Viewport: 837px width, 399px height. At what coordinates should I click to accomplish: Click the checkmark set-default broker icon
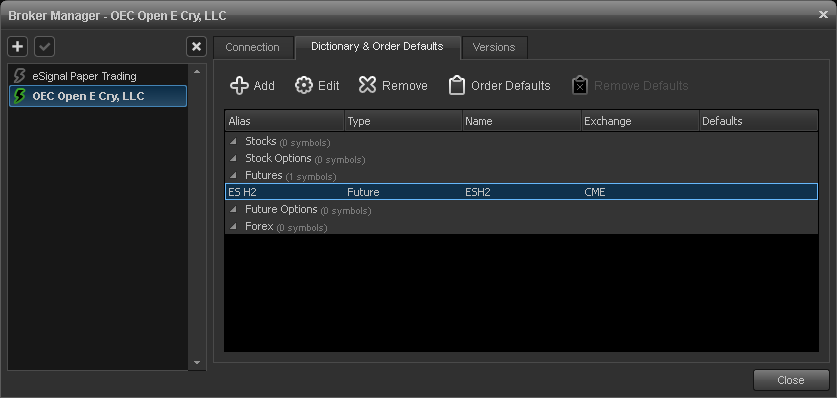[45, 46]
